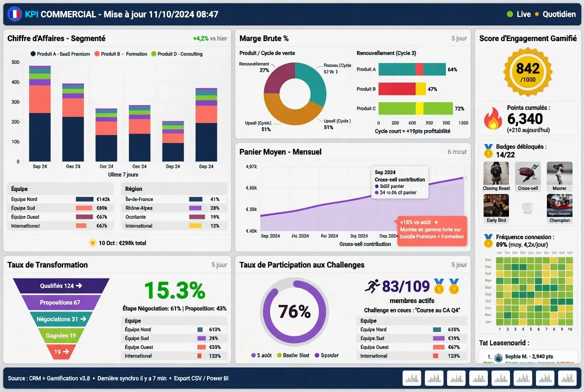The height and width of the screenshot is (392, 584).
Task: Click the Sep 2024 cross-sell tooltip
Action: click(x=399, y=182)
